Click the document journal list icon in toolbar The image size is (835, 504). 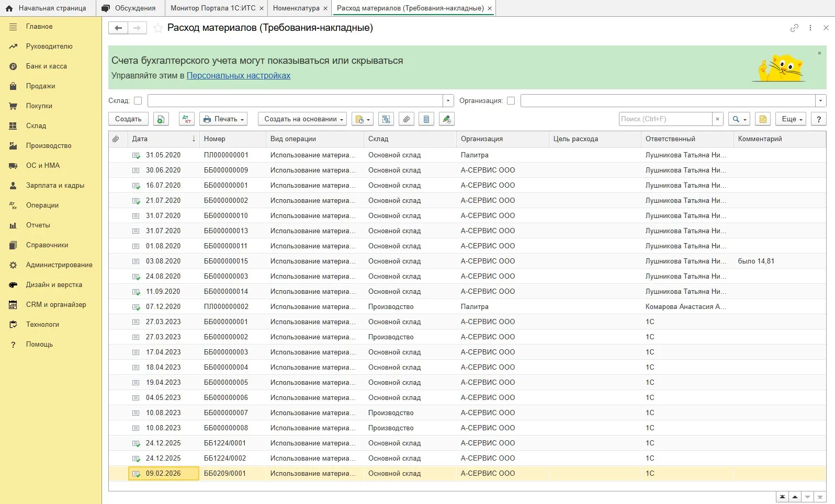coord(426,119)
